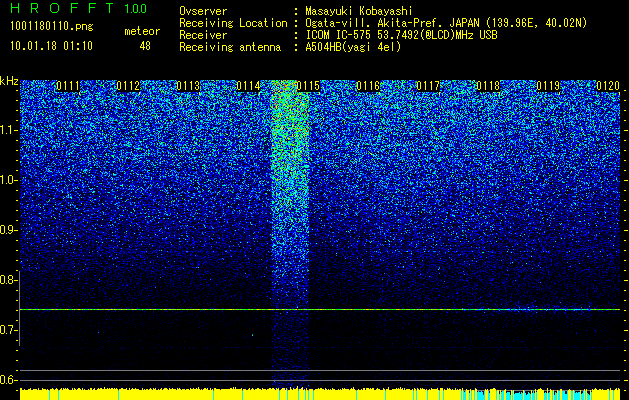Click the yellow signal level bar at bottom
The image size is (629, 400).
click(x=320, y=394)
